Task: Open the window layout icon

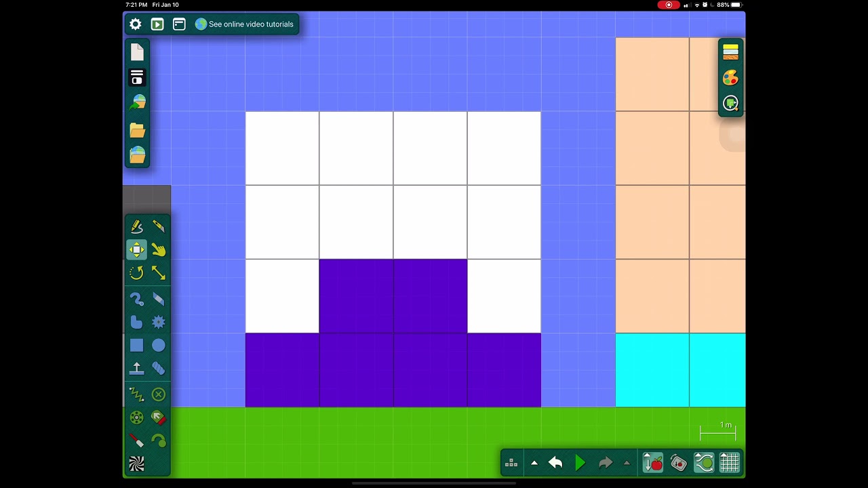Action: (x=179, y=24)
